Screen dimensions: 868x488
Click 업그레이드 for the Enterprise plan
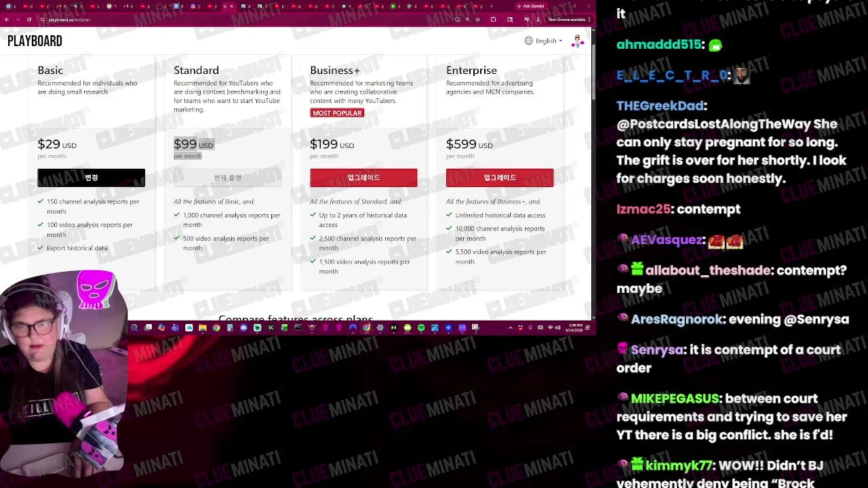(x=500, y=178)
